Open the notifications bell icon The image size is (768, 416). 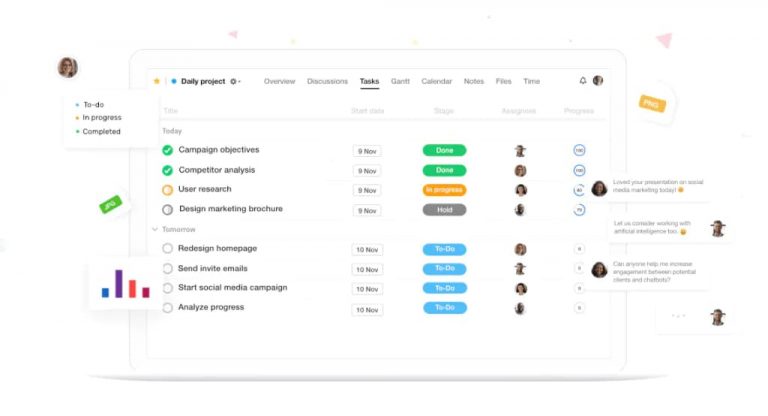click(x=583, y=81)
